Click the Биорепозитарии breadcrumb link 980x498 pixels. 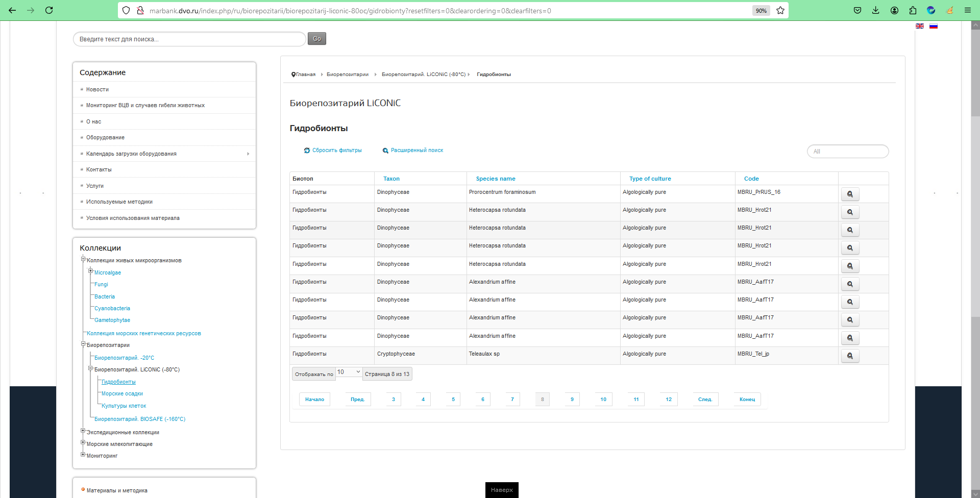348,74
